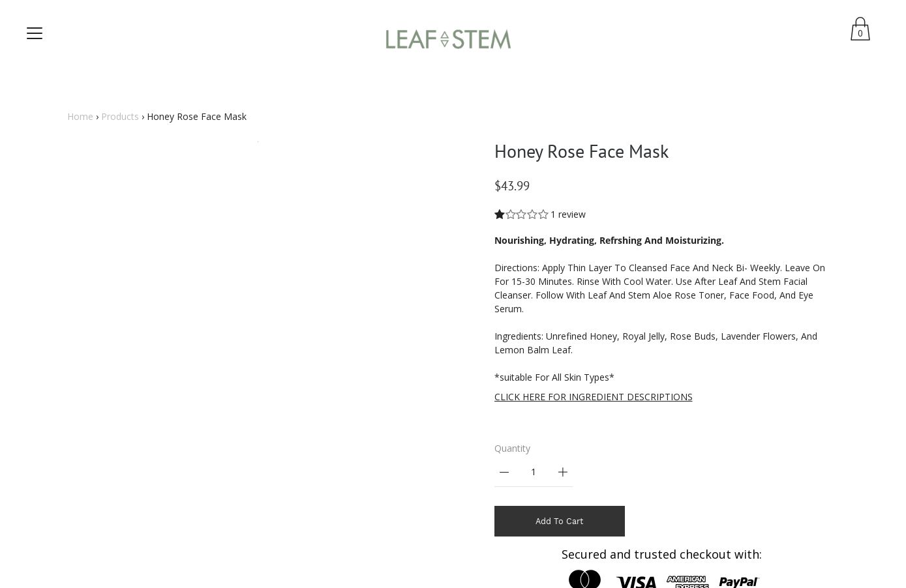Click the American Express payment icon
Screen dimensions: 906x588
687,581
